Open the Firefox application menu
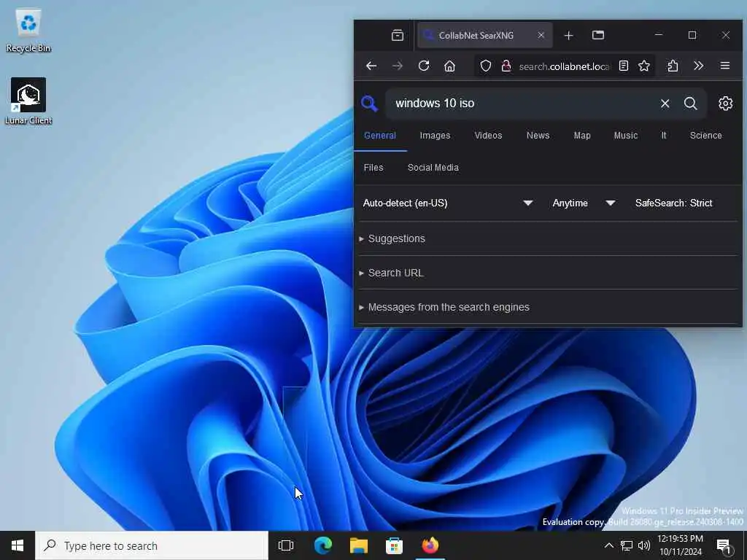The width and height of the screenshot is (747, 560). click(725, 66)
